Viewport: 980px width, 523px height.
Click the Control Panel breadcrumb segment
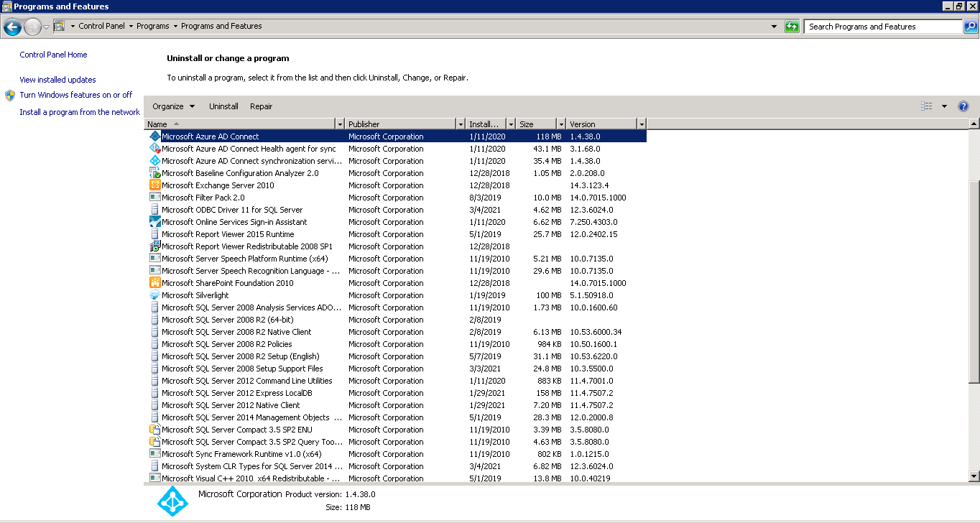click(101, 26)
